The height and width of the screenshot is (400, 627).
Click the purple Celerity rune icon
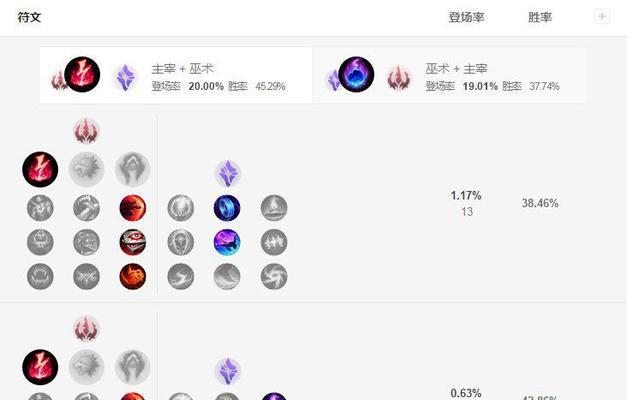coord(227,242)
